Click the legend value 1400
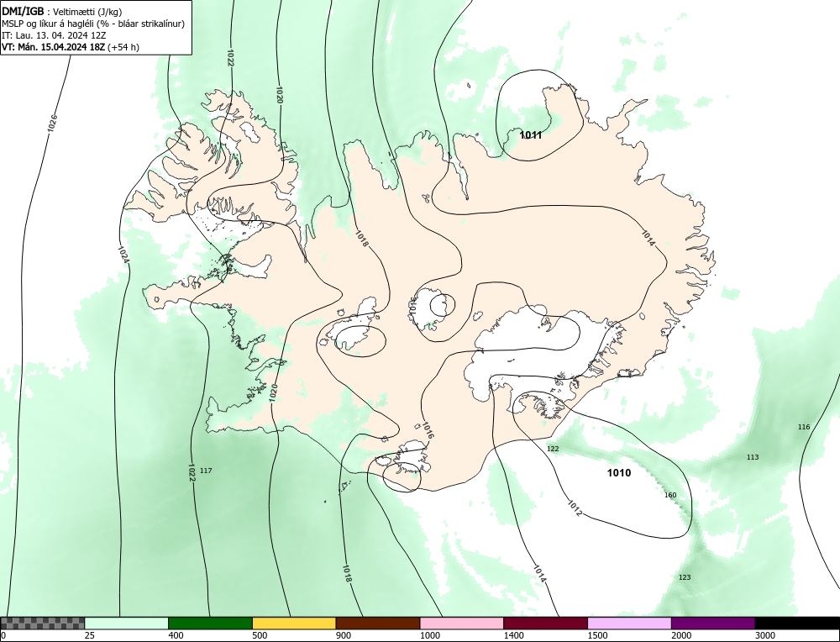Viewport: 840px width, 642px height. click(512, 635)
